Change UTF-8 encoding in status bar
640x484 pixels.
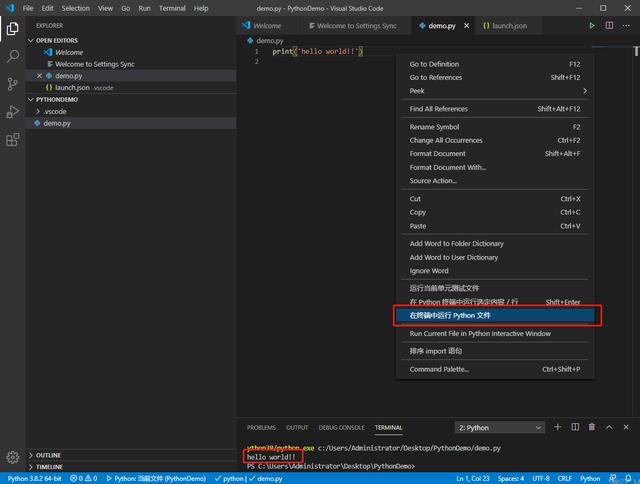(x=541, y=478)
